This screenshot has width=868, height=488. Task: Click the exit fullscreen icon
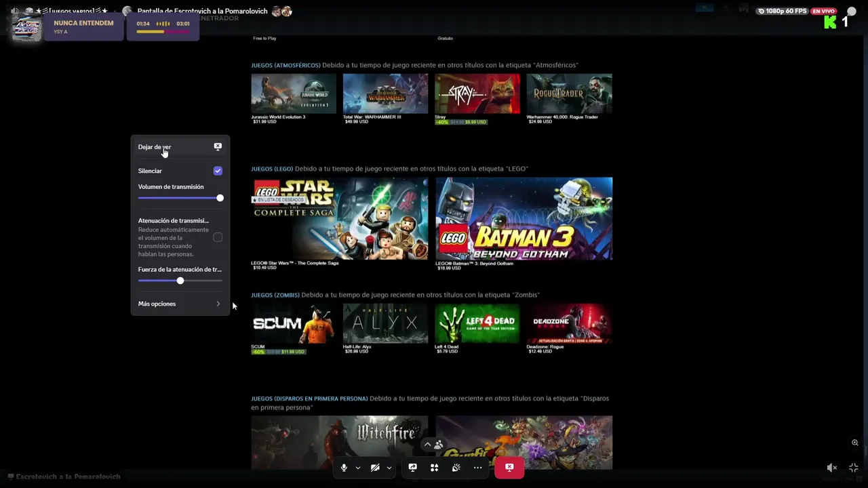click(x=854, y=468)
